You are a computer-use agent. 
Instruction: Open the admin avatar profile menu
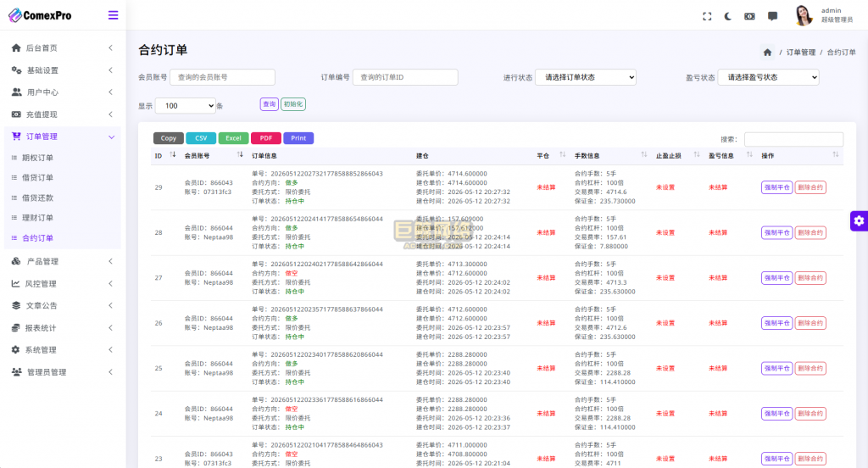pos(804,15)
